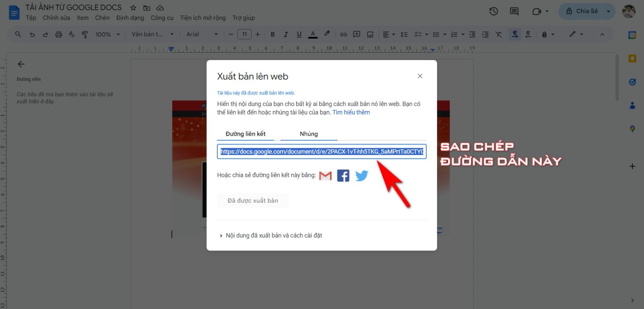The width and height of the screenshot is (644, 309).
Task: Select the Đường liên kết tab
Action: 246,134
